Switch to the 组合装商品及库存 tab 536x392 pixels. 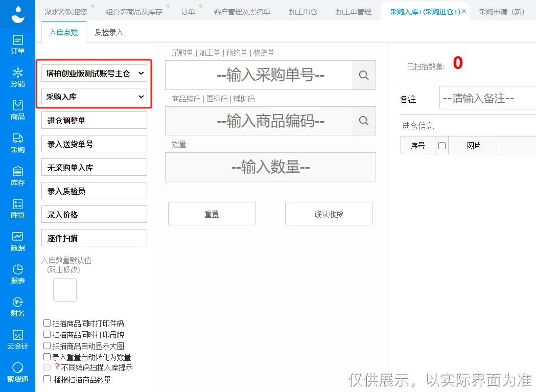[134, 12]
